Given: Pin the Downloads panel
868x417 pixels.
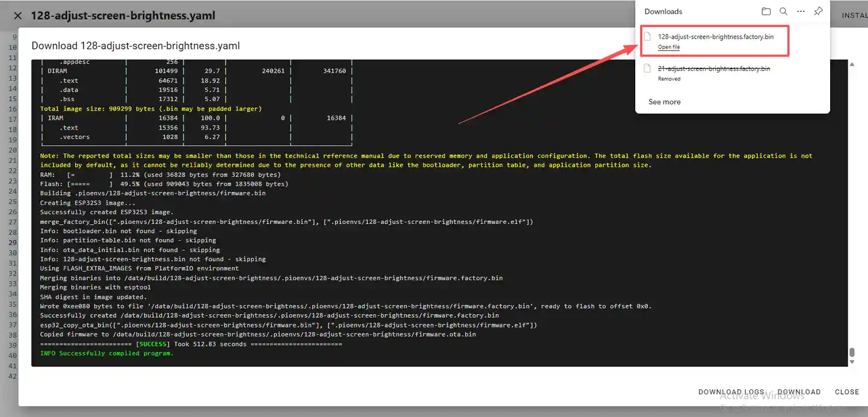Looking at the screenshot, I should coord(818,11).
